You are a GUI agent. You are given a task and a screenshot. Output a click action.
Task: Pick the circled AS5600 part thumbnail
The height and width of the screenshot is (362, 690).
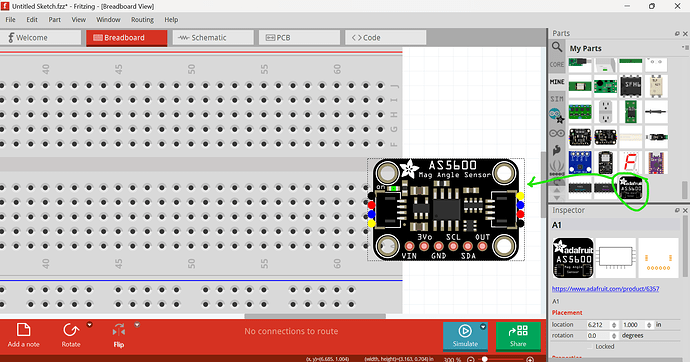(x=631, y=188)
